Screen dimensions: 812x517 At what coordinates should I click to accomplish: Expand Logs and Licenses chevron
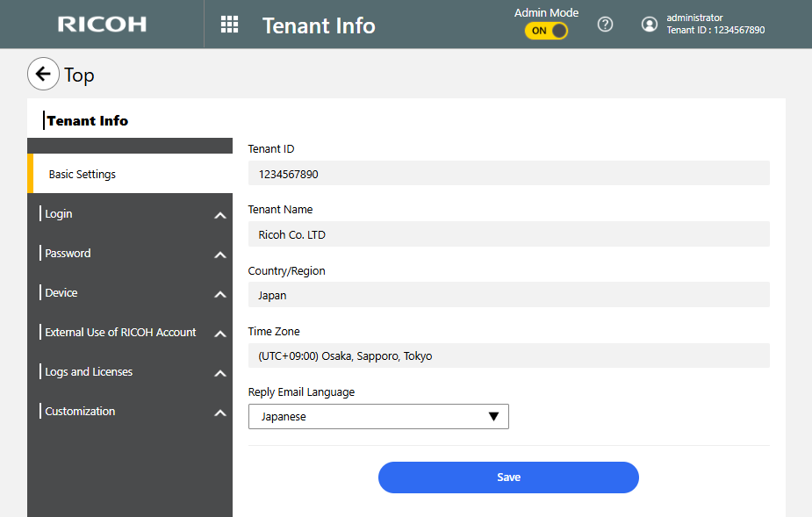pyautogui.click(x=219, y=373)
